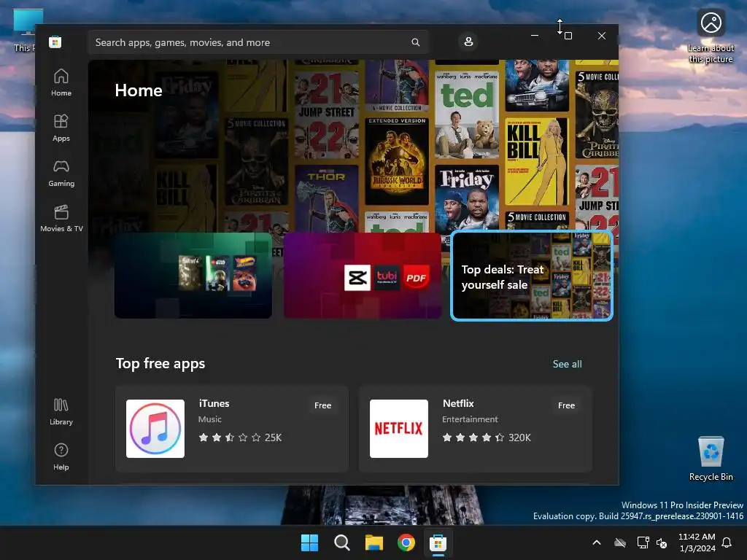Open the Home section in the sidebar
Screen dimensions: 747x560
(61, 82)
